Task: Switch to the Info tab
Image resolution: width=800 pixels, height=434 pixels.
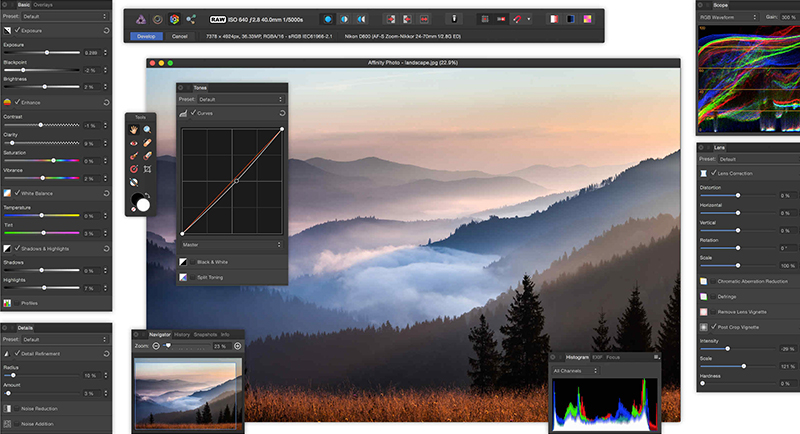Action: pyautogui.click(x=225, y=335)
